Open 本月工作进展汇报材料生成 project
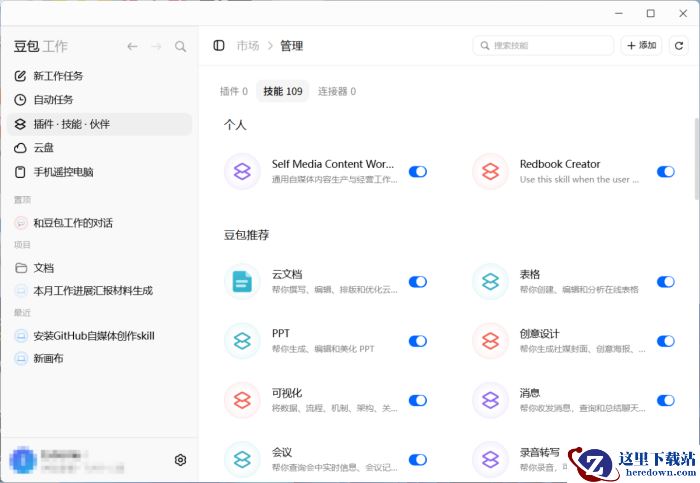Viewport: 700px width, 483px height. 100,291
